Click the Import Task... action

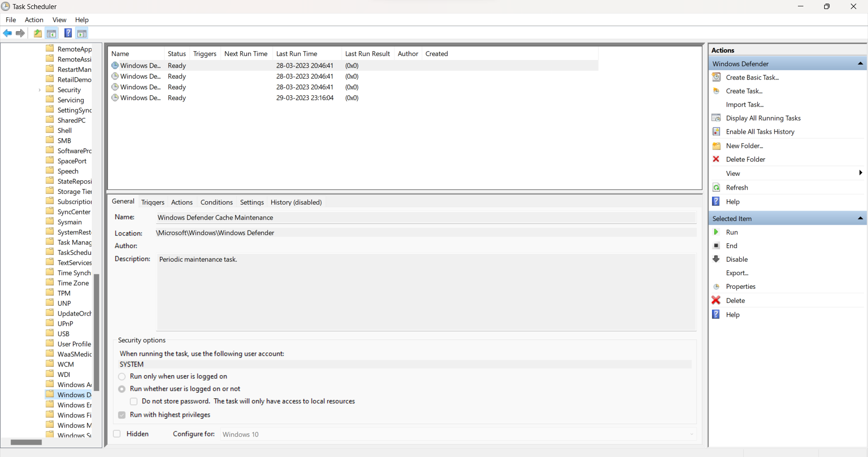745,104
